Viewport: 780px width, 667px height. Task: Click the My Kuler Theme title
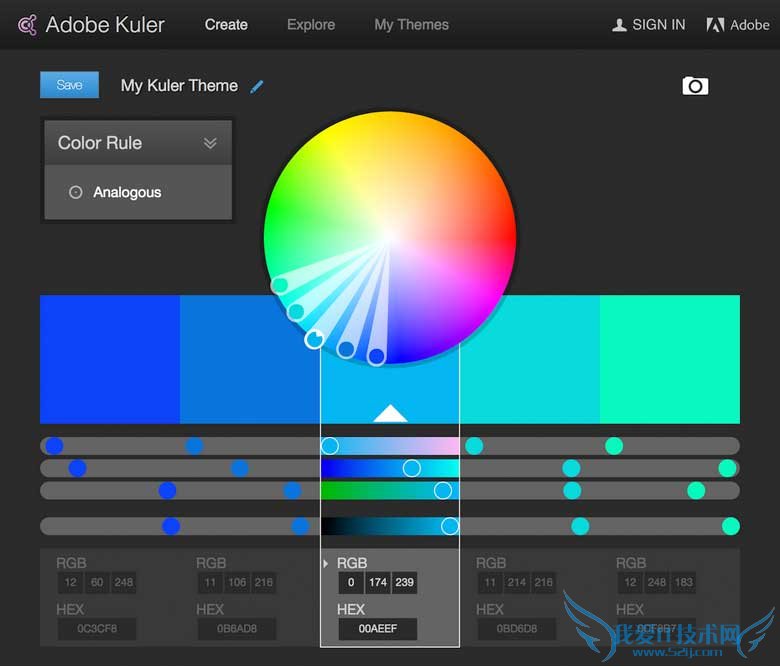point(179,86)
